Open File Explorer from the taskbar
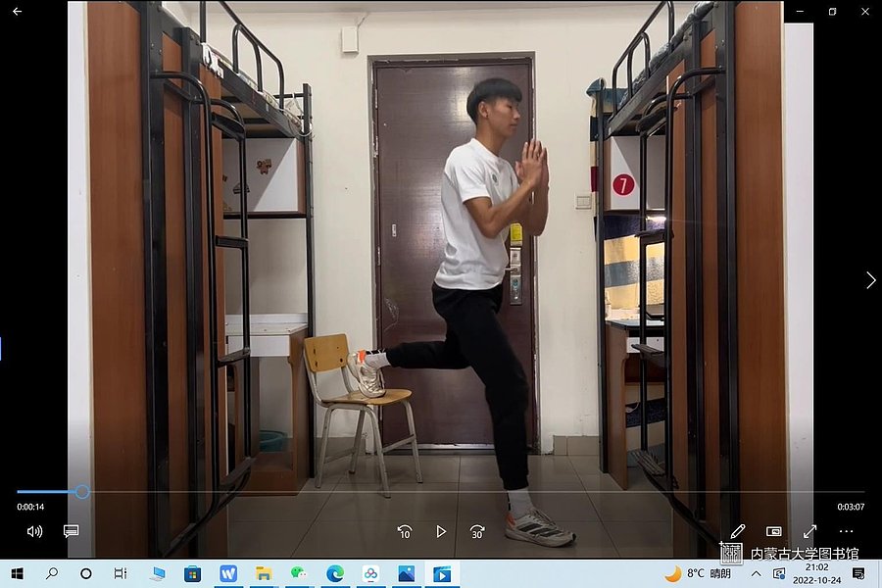The width and height of the screenshot is (882, 588). (x=264, y=573)
